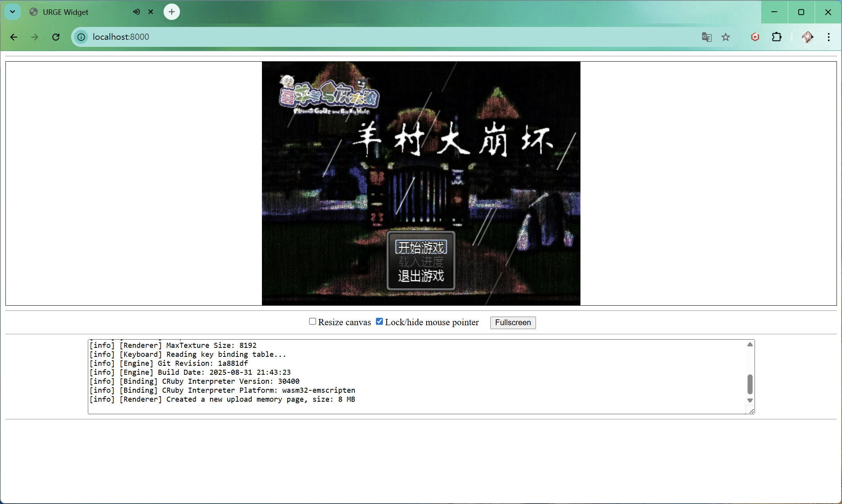Maximize the browser window
The height and width of the screenshot is (504, 842).
(x=801, y=12)
